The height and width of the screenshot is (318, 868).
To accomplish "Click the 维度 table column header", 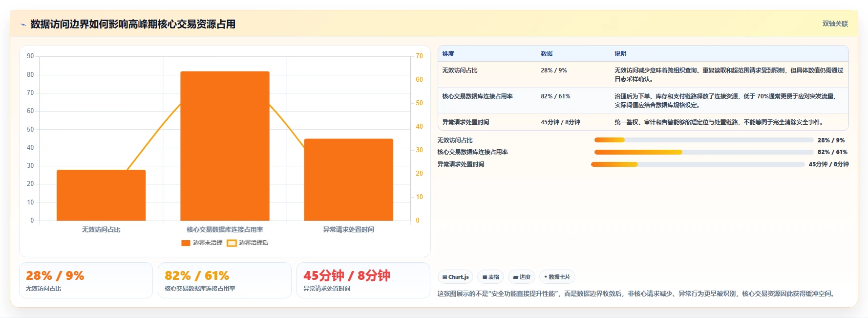I will point(448,54).
